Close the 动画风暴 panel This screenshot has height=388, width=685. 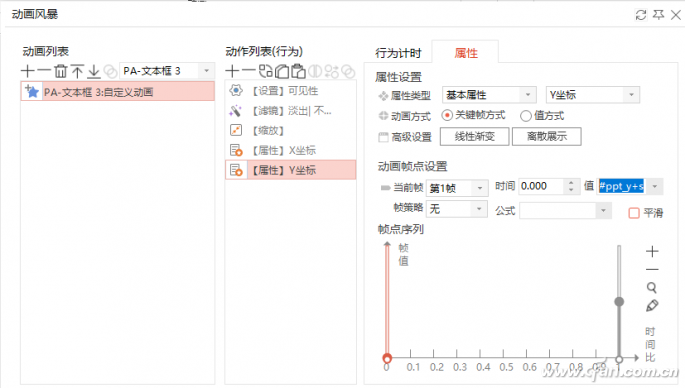[676, 15]
